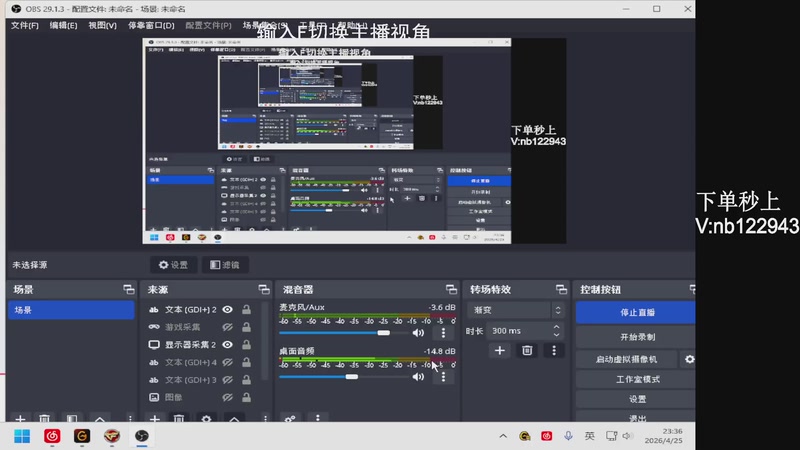Open source properties gear in 来源 toolbar
This screenshot has width=800, height=450.
[x=206, y=418]
